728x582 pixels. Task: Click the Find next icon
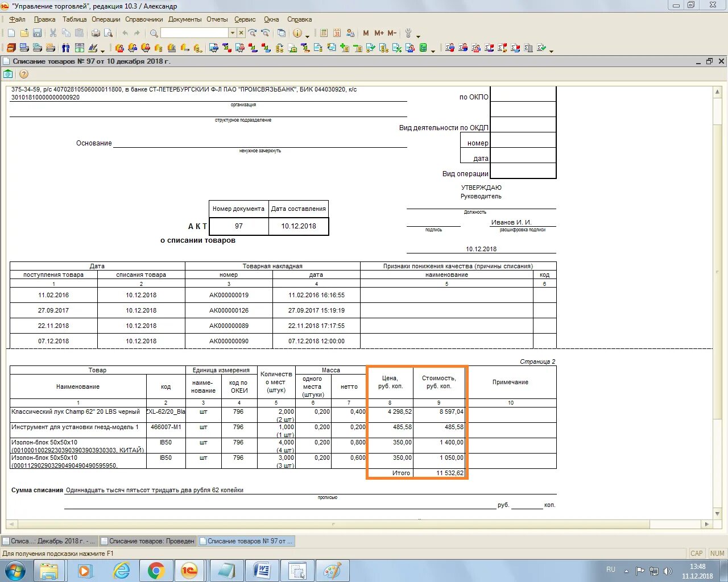point(252,33)
